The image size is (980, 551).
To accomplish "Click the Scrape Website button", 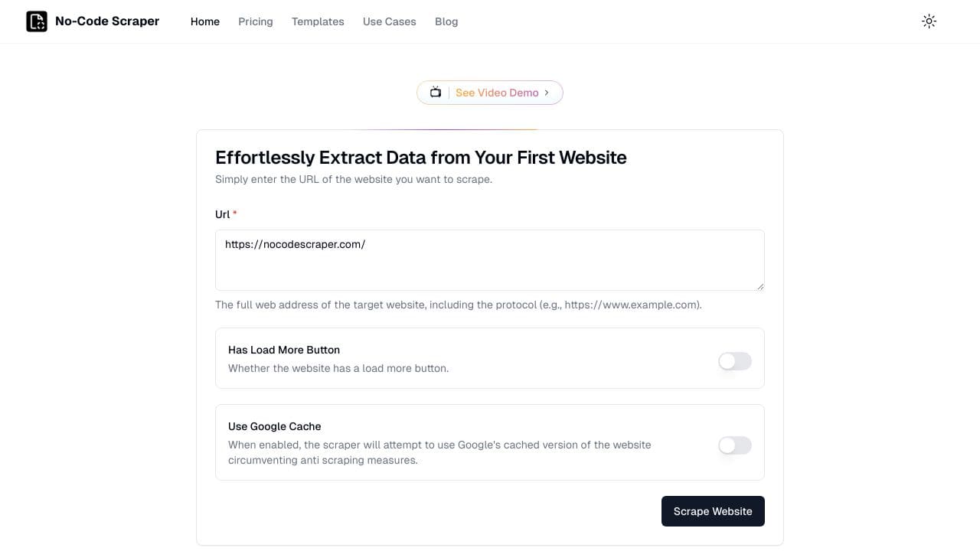I will (x=713, y=511).
